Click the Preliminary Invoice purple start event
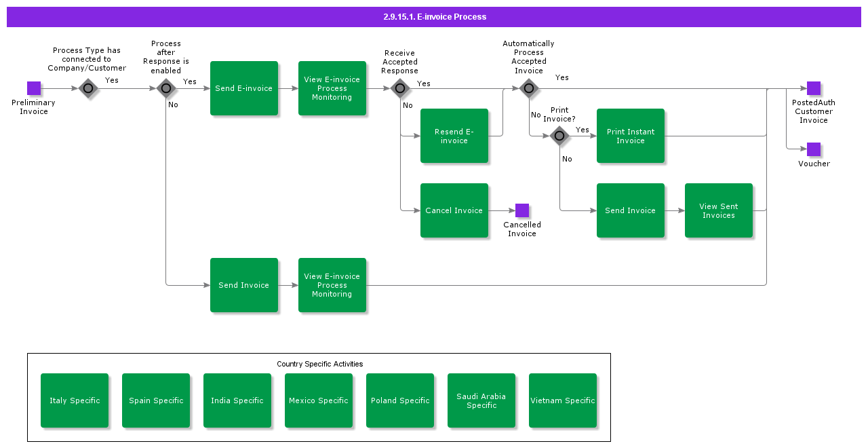The height and width of the screenshot is (448, 868). tap(34, 88)
